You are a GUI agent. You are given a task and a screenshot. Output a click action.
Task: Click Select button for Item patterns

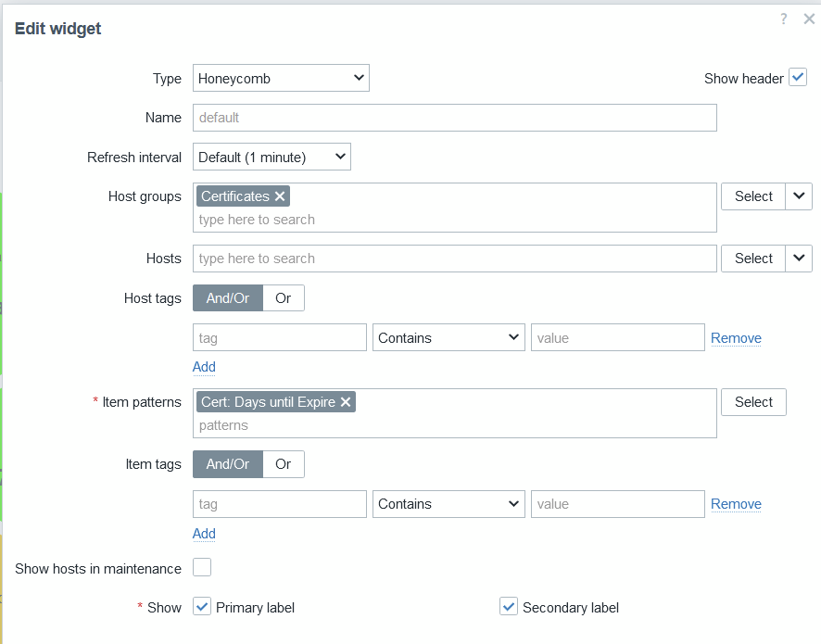tap(753, 402)
